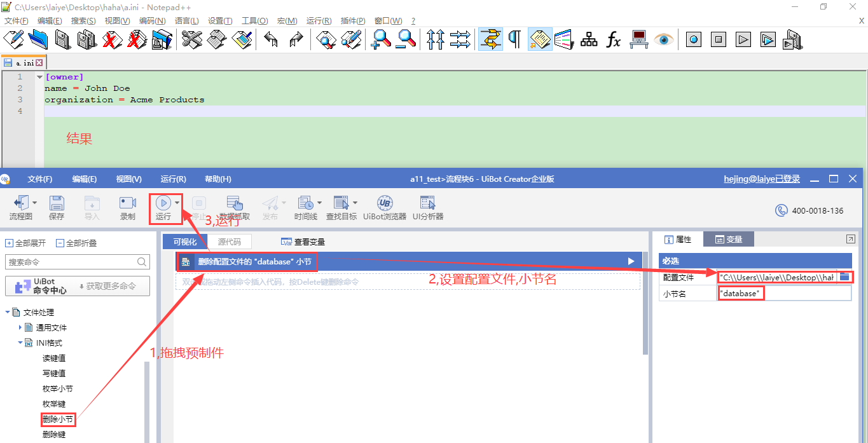Click the folder browse icon beside 配置文件
868x443 pixels.
[x=844, y=277]
